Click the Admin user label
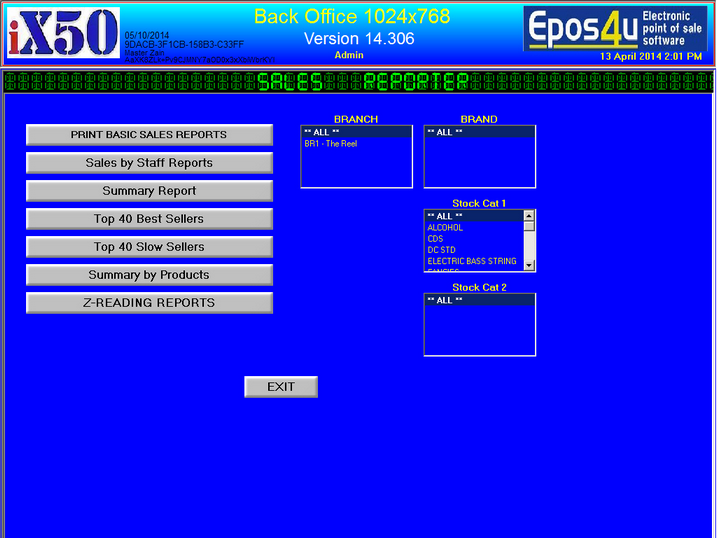 click(x=349, y=55)
